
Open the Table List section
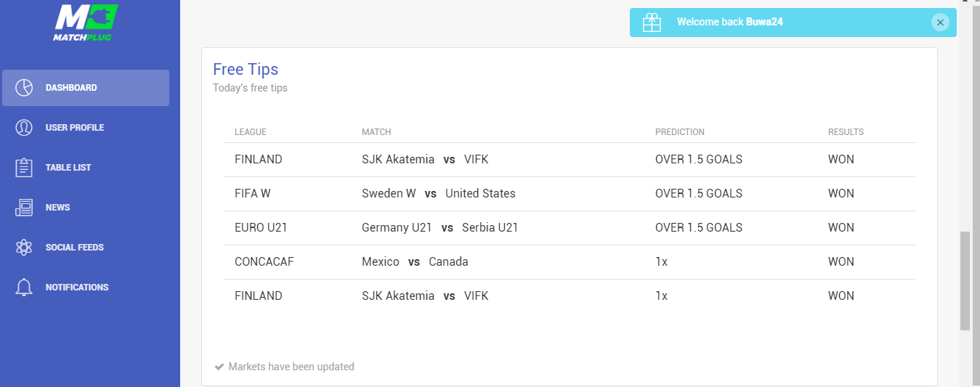click(x=86, y=168)
